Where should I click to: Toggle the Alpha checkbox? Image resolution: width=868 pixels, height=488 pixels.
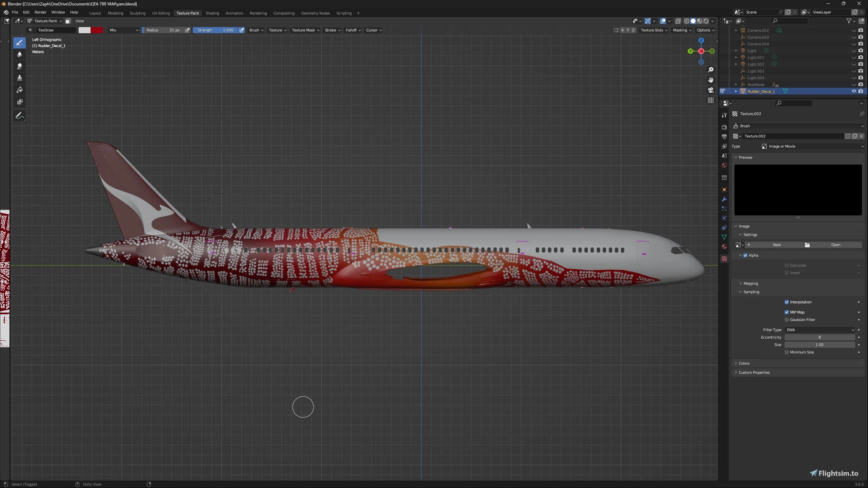745,255
